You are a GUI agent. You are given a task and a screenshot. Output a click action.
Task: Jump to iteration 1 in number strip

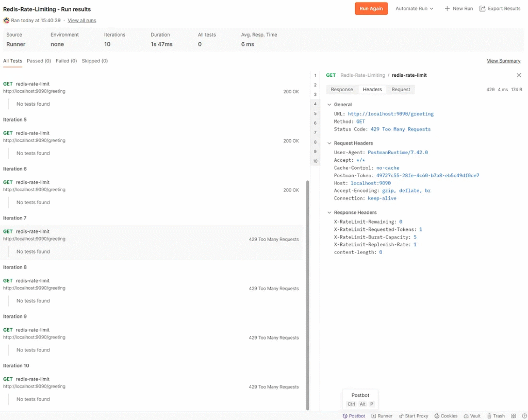315,75
